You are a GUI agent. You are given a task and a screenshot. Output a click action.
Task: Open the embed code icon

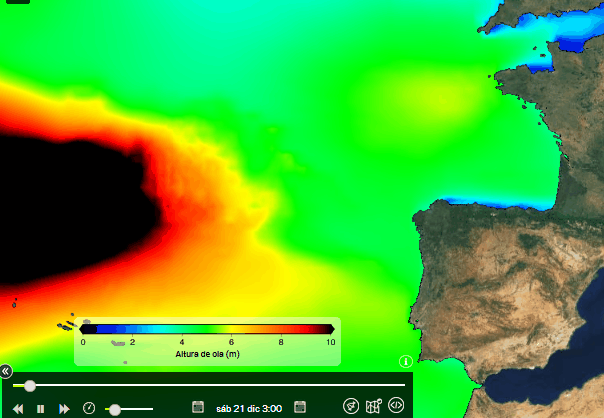click(x=396, y=405)
